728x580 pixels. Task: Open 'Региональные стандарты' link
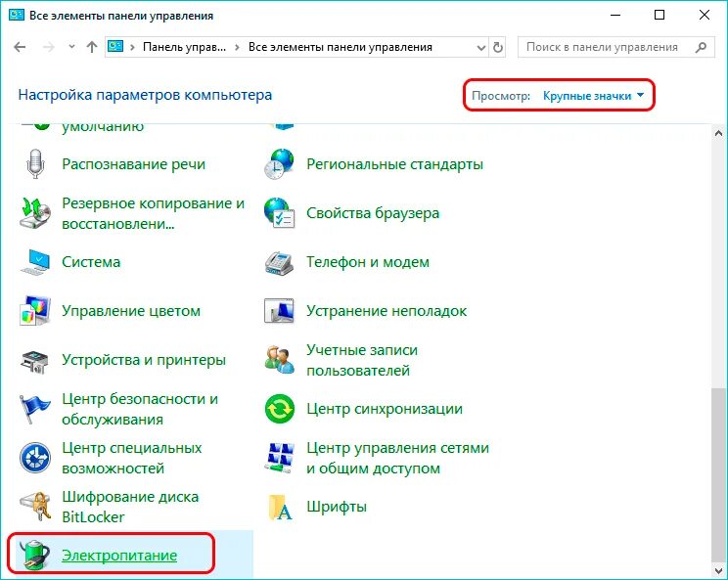394,163
